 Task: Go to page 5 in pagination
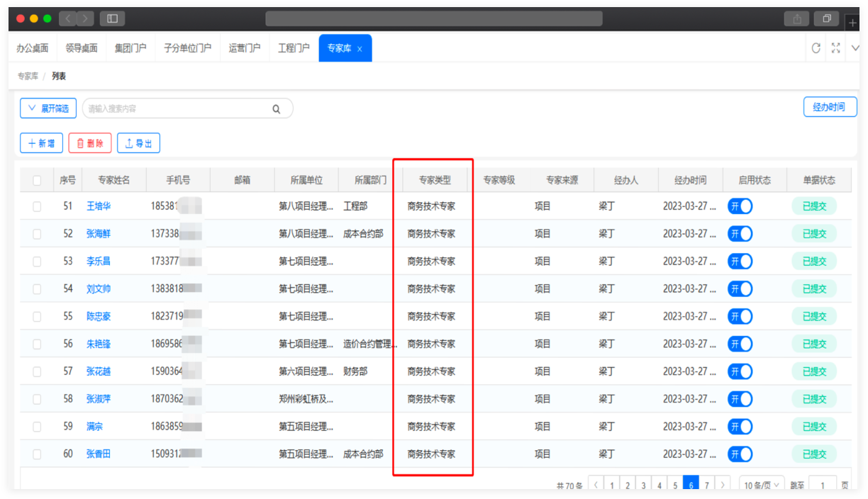675,485
